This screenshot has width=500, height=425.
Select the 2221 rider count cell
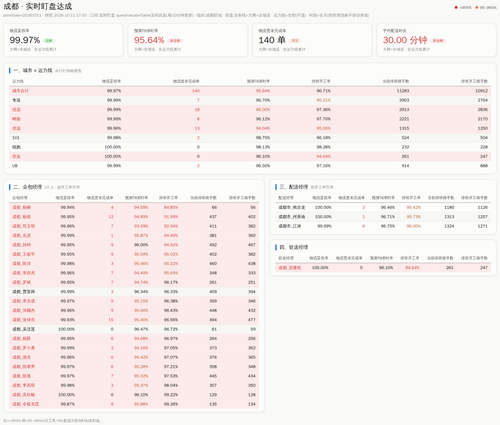pos(404,119)
